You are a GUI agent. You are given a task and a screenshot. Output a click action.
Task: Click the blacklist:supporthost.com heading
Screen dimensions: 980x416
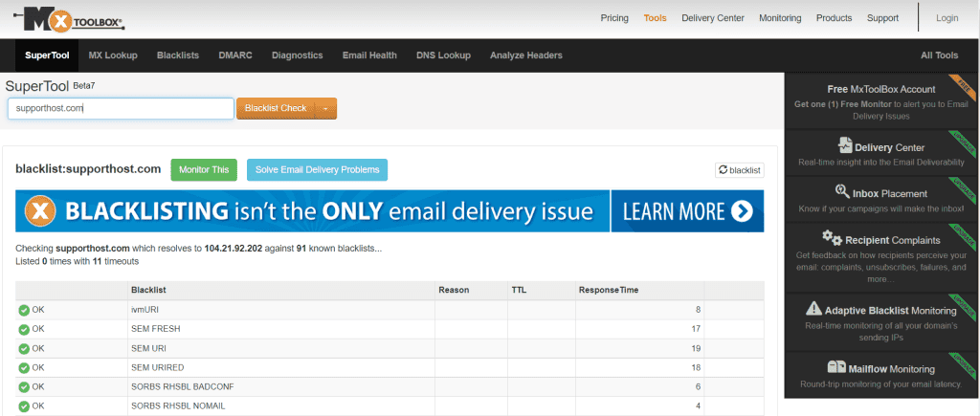88,169
